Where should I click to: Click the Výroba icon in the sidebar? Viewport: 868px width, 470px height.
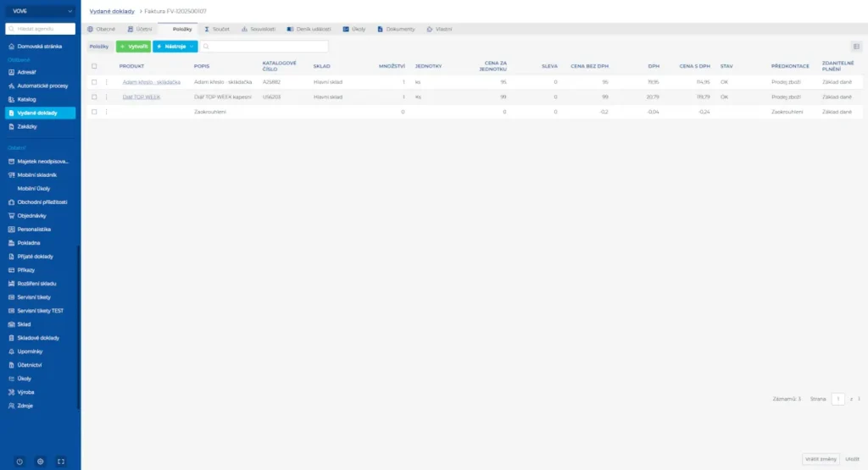pyautogui.click(x=11, y=392)
